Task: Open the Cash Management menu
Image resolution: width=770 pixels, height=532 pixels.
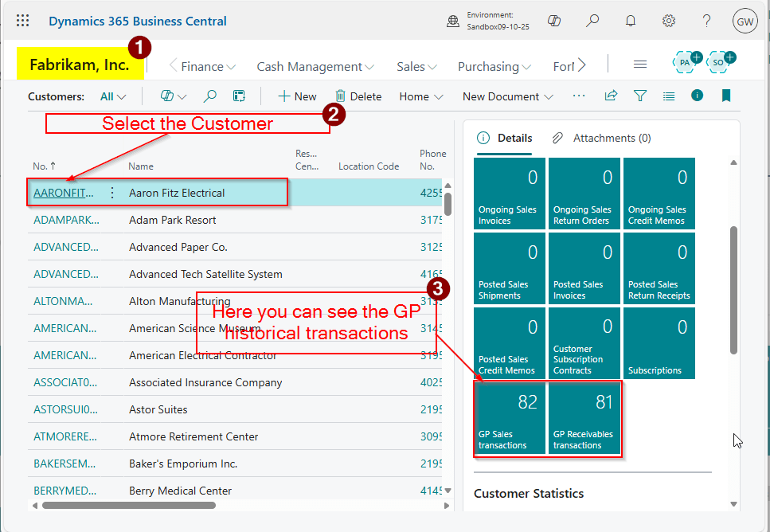Action: point(315,67)
